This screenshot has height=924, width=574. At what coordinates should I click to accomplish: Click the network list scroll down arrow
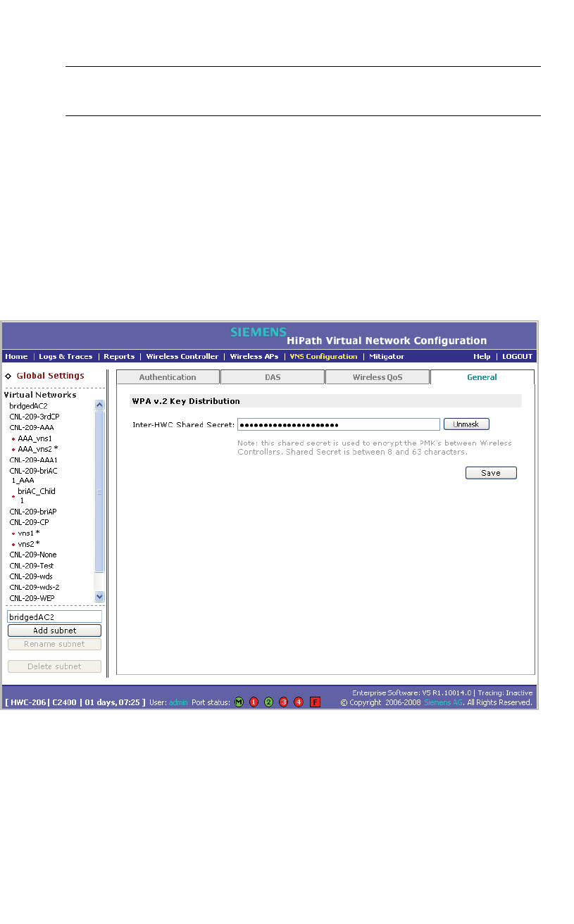pos(99,596)
